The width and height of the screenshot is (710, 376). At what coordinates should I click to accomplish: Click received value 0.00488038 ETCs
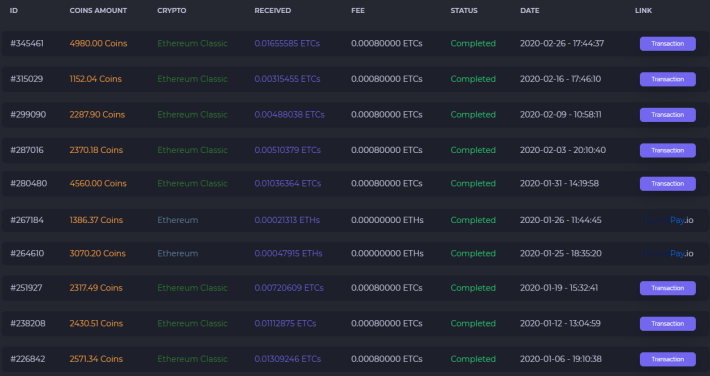coord(289,115)
